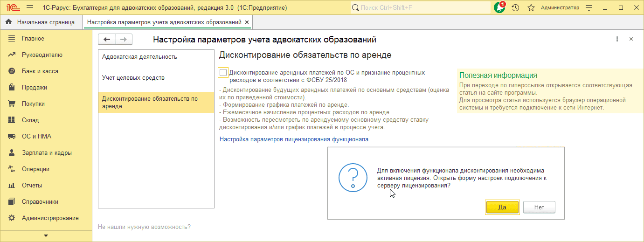Enable discounting of lease payments checkbox
Image resolution: width=644 pixels, height=242 pixels.
click(223, 73)
